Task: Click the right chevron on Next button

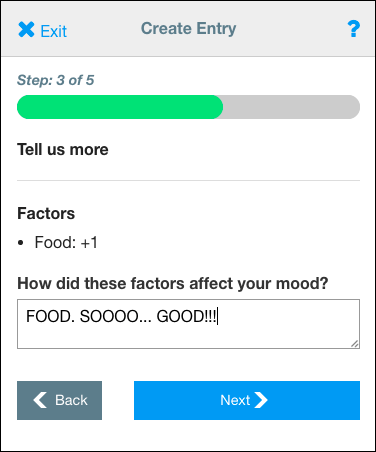Action: pyautogui.click(x=261, y=400)
